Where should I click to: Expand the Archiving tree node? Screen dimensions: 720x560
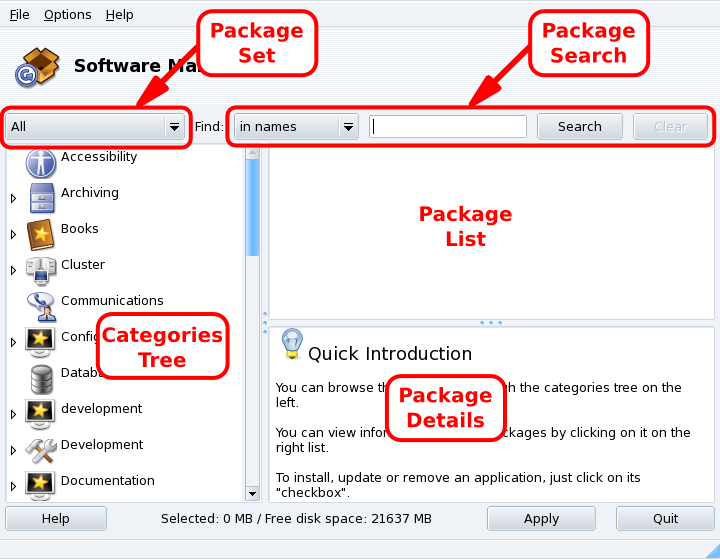click(13, 199)
